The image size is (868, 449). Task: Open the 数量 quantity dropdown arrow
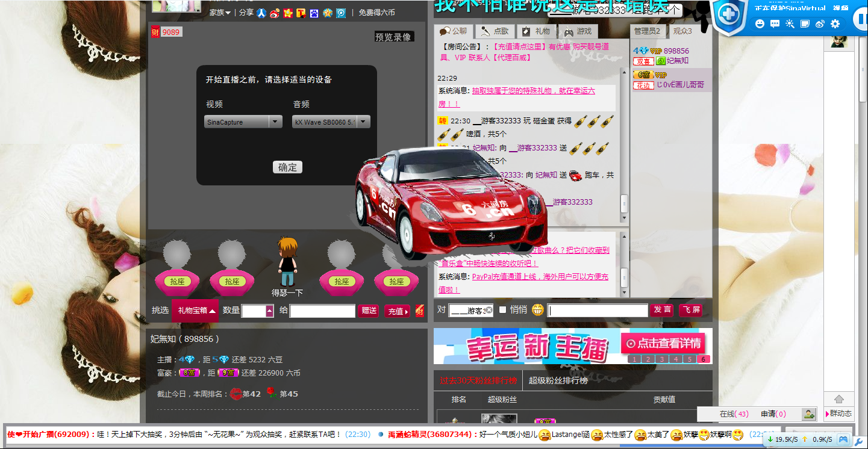[x=269, y=311]
